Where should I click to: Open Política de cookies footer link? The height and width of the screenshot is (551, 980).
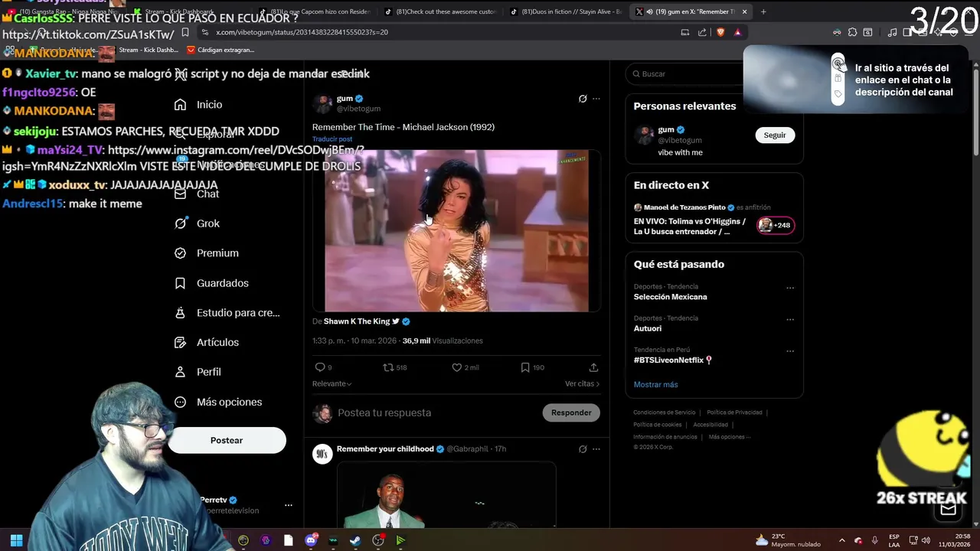tap(657, 425)
